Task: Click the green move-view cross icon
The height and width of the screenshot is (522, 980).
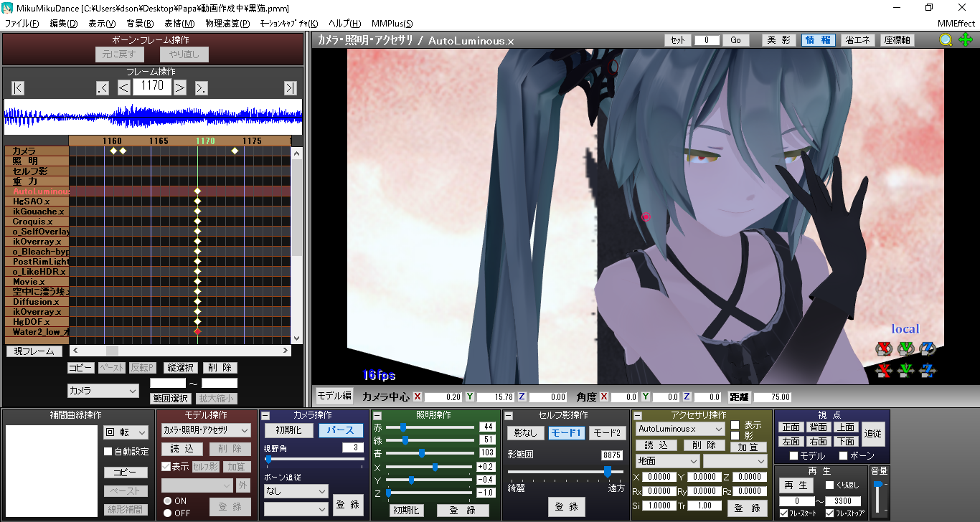Action: click(x=965, y=40)
